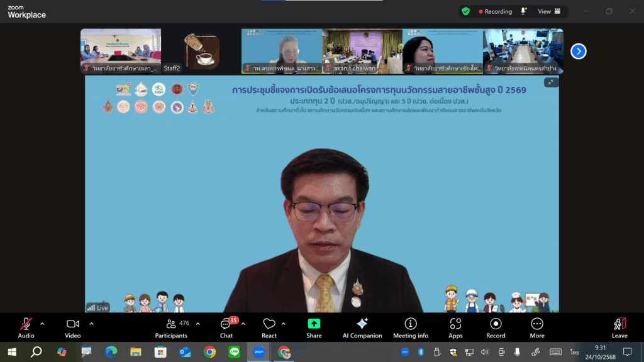This screenshot has width=644, height=362.
Task: Select the akanit chaiwan video thumbnail
Action: pos(362,51)
